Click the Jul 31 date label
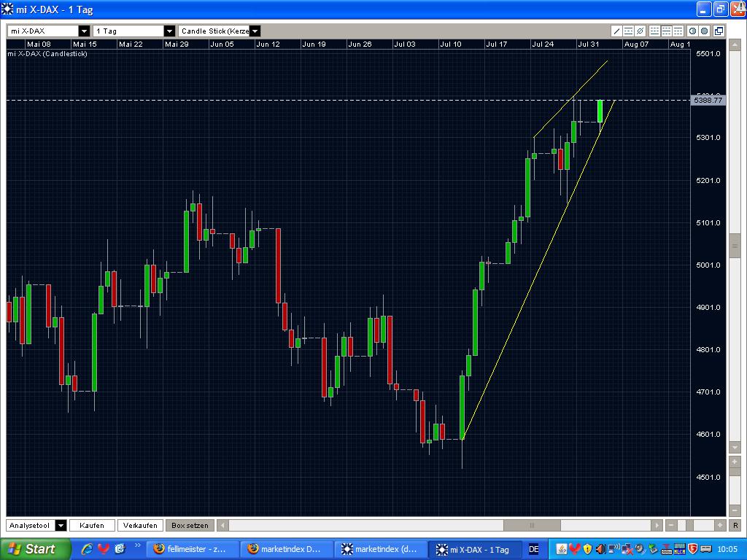Image resolution: width=747 pixels, height=560 pixels. pos(588,44)
